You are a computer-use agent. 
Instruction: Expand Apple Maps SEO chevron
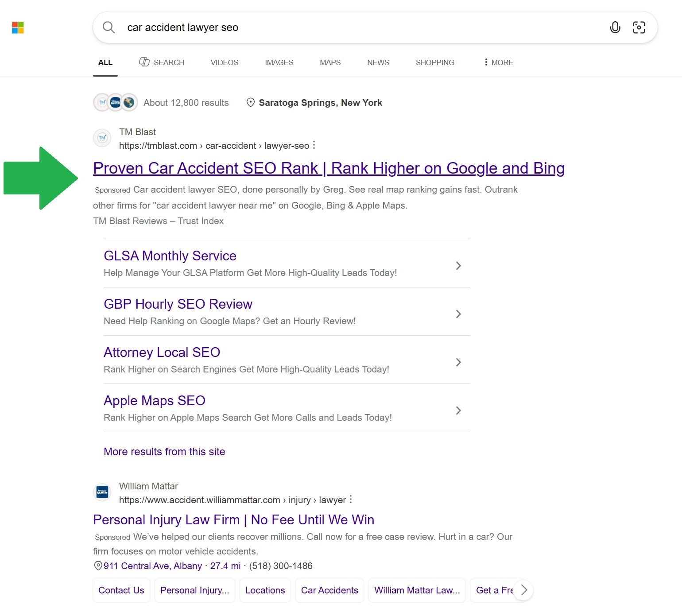[458, 411]
